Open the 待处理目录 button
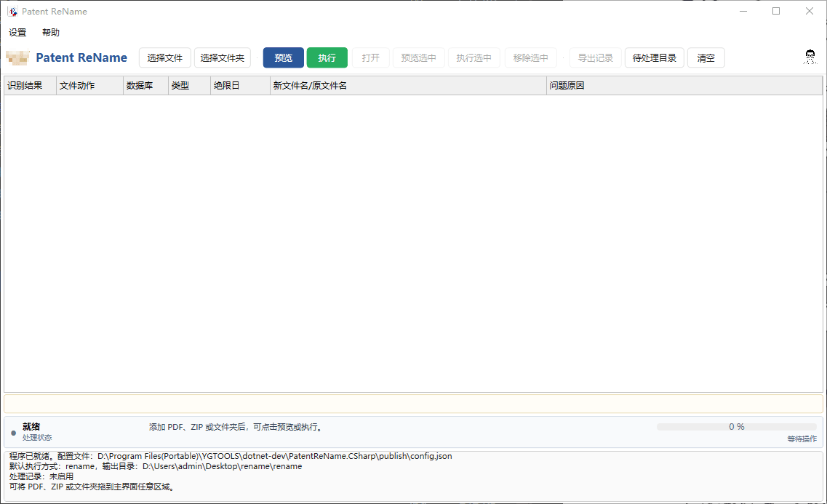827x504 pixels. pyautogui.click(x=655, y=58)
